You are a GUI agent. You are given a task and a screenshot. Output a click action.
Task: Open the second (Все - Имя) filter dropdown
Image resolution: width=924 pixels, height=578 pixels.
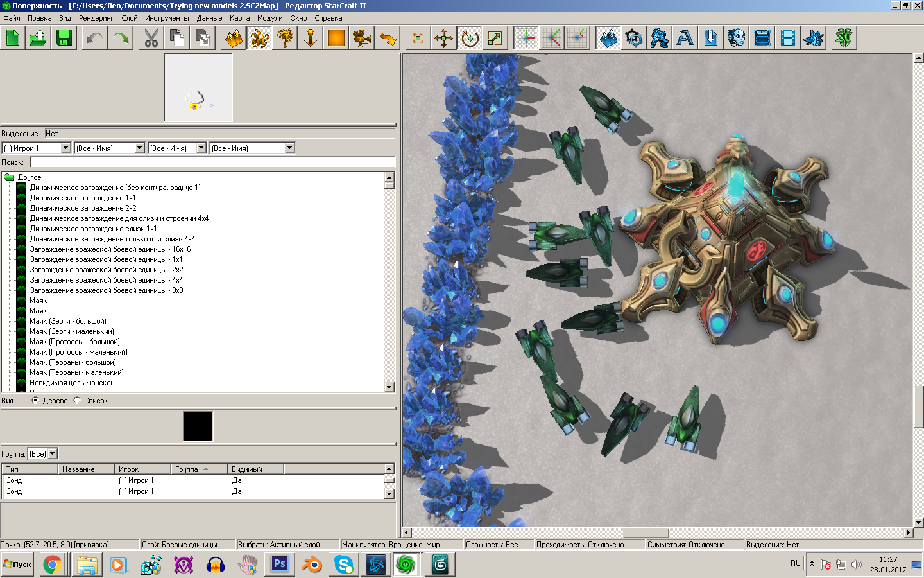(x=177, y=148)
